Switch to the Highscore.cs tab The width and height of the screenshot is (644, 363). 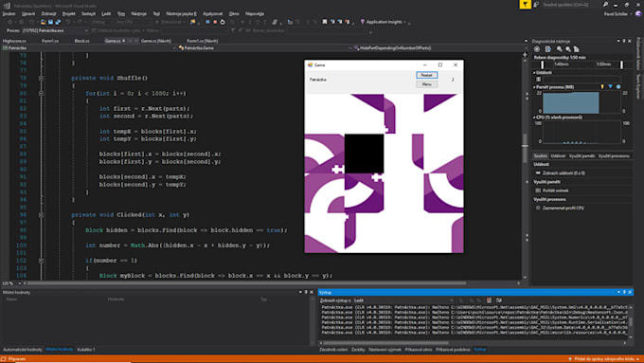[14, 41]
